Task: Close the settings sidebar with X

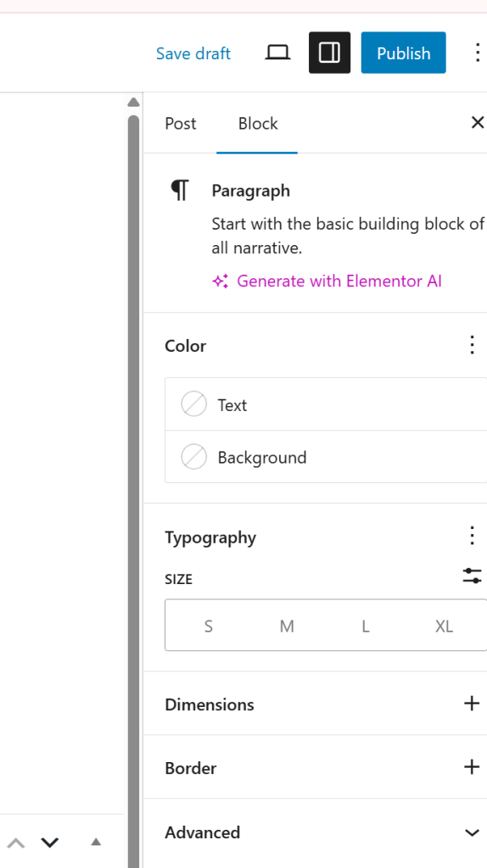Action: 477,122
